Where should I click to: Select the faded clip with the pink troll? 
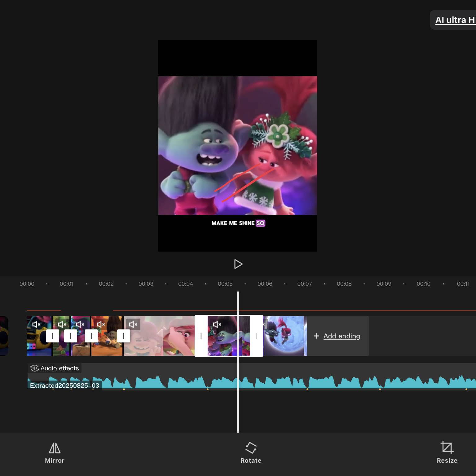(159, 336)
